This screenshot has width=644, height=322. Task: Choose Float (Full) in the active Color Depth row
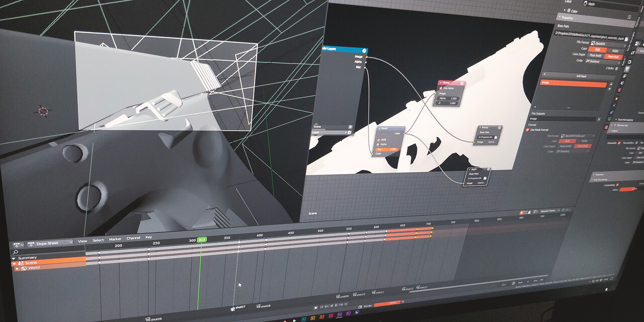point(612,57)
